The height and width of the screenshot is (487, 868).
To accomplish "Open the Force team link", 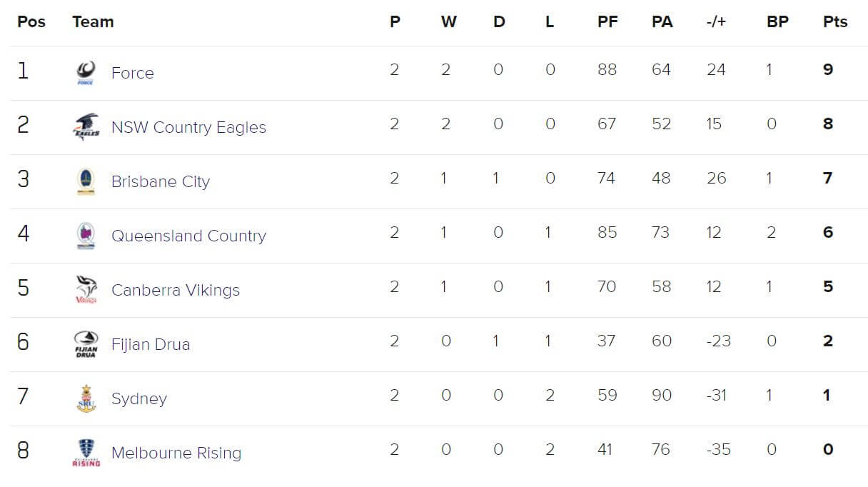I will click(133, 73).
